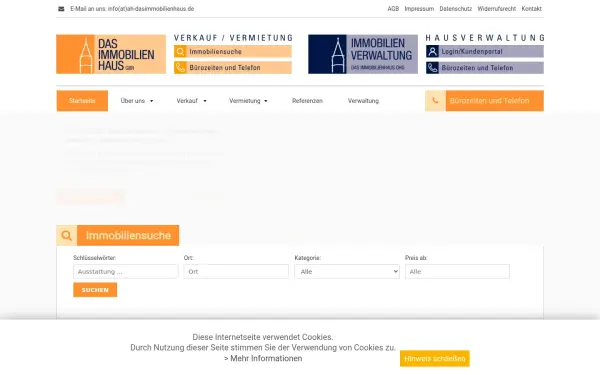Open the Widerrufsrecht link
The image size is (600, 375).
[x=496, y=9]
